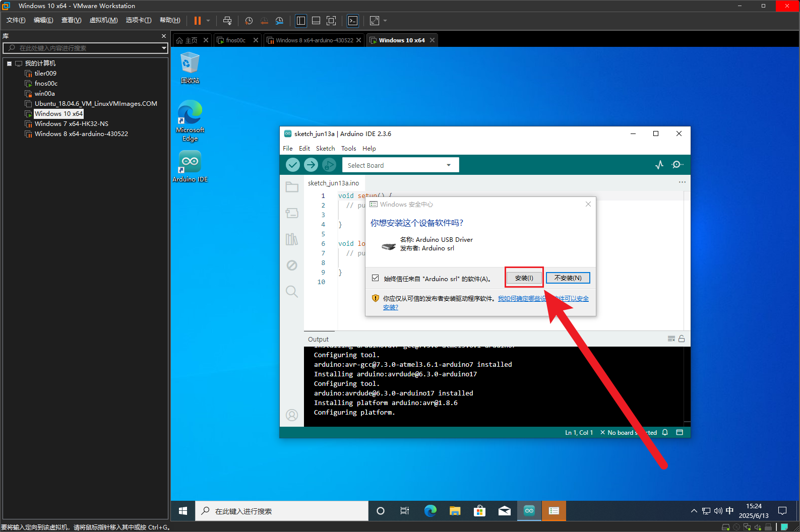Toggle the bottom panel icon in Arduino status bar
Screen dimensions: 800x532
tap(680, 432)
